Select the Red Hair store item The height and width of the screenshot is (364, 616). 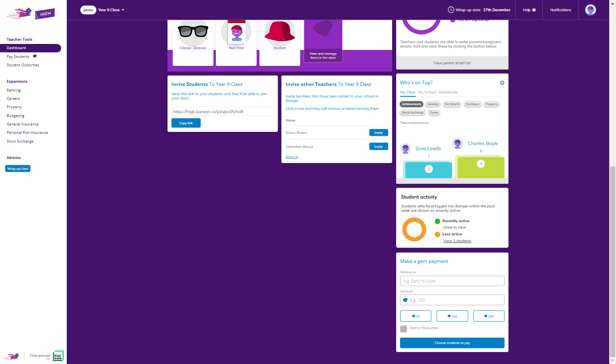tap(236, 42)
